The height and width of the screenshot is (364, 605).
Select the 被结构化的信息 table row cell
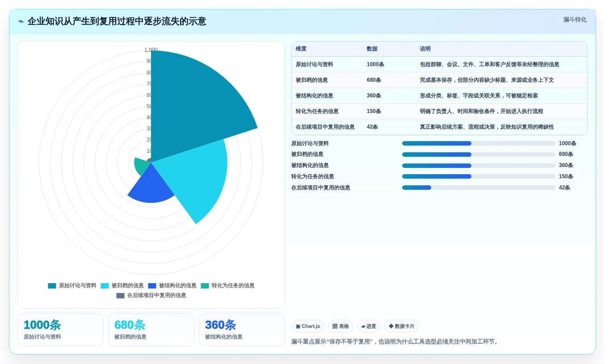click(315, 96)
